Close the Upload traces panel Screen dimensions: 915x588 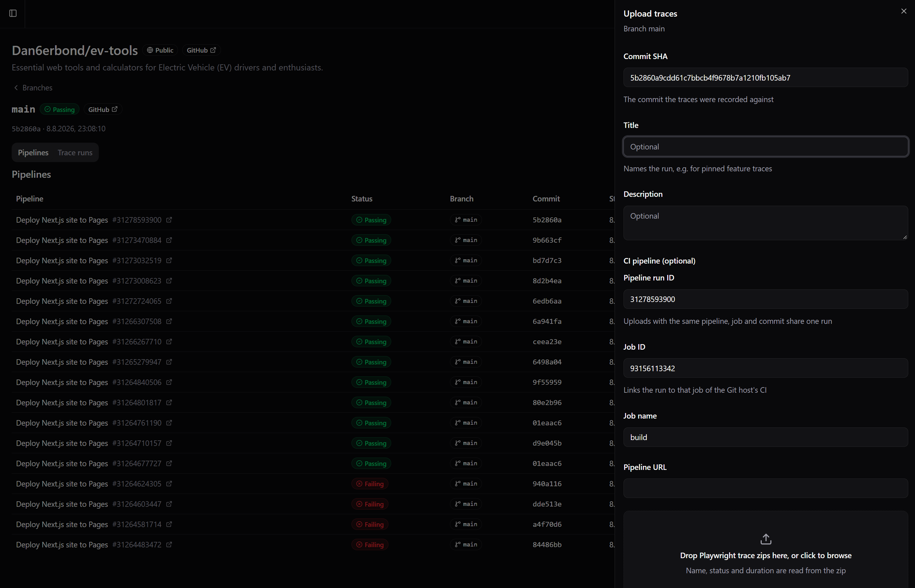[904, 11]
